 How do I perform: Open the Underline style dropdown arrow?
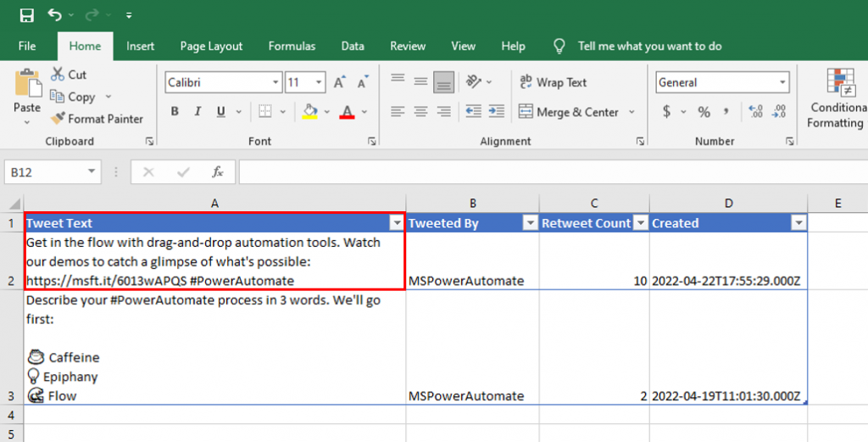[238, 112]
